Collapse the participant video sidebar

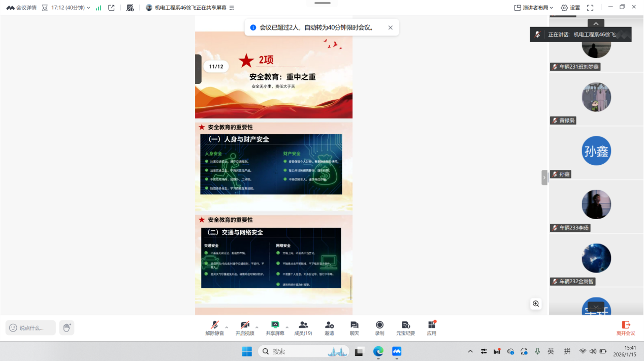coord(544,177)
